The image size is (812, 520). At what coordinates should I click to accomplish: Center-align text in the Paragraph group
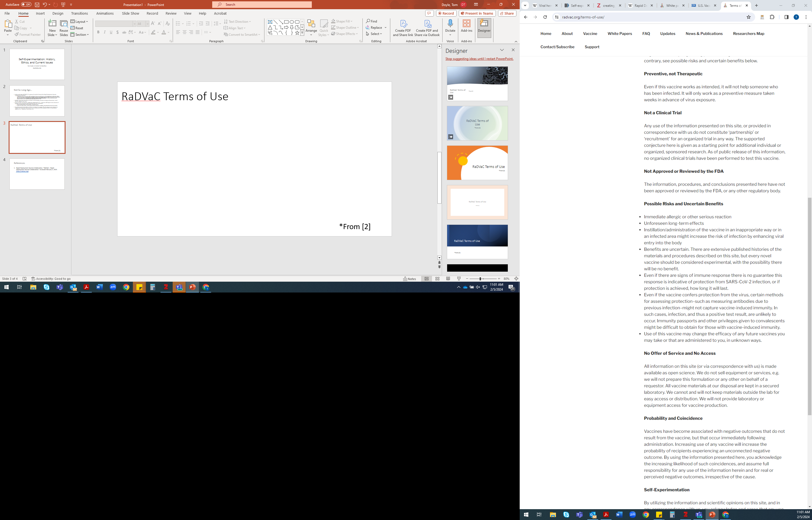185,32
